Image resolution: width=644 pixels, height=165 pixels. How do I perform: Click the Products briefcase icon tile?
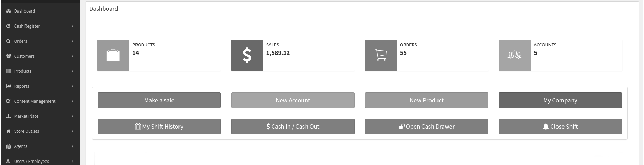pos(113,55)
